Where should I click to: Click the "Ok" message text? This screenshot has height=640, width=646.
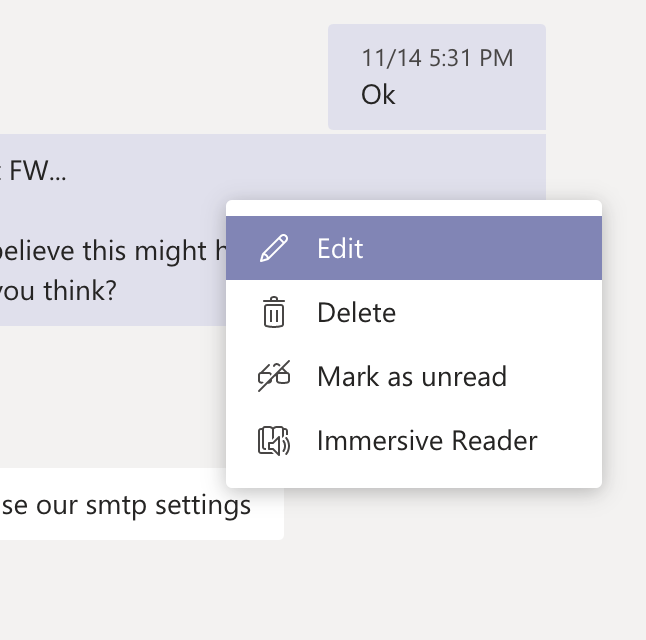(378, 95)
